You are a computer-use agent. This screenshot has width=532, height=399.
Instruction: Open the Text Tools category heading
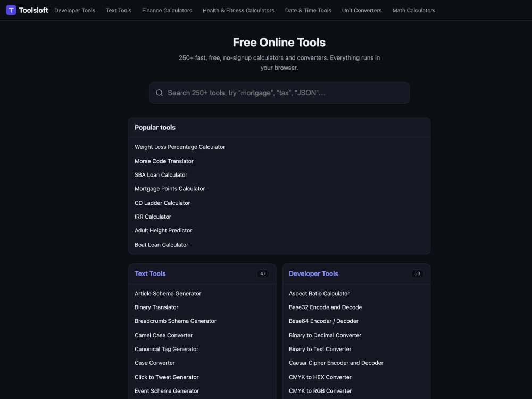pyautogui.click(x=150, y=274)
